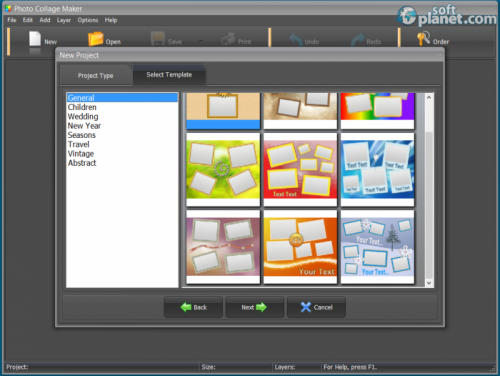Click the Order keys icon
The width and height of the screenshot is (500, 376).
[x=424, y=39]
